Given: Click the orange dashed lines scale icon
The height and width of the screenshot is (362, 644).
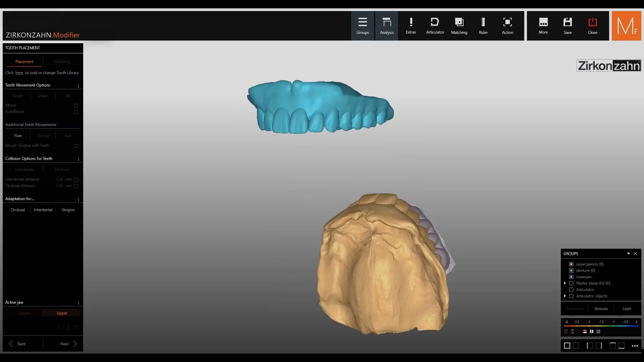Looking at the screenshot, I should (x=566, y=331).
